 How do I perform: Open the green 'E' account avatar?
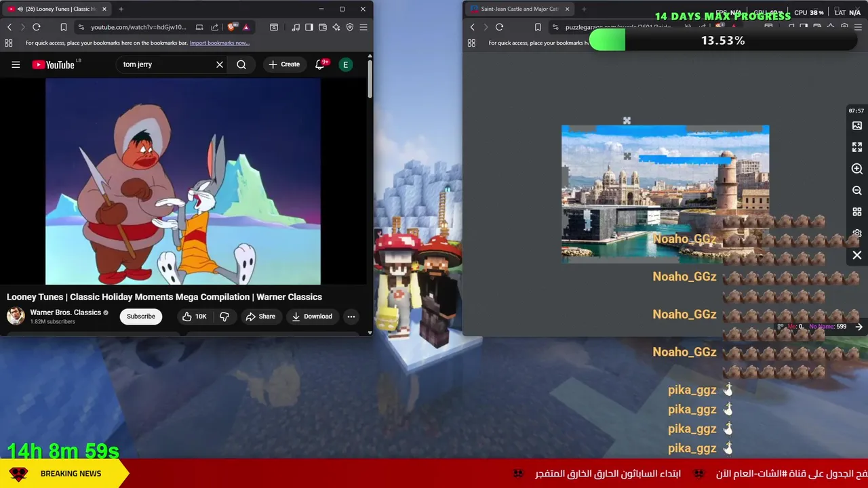[346, 64]
